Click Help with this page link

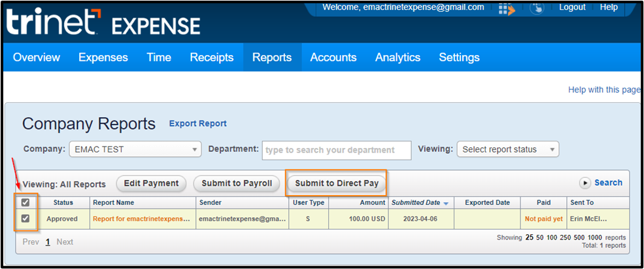pyautogui.click(x=603, y=90)
